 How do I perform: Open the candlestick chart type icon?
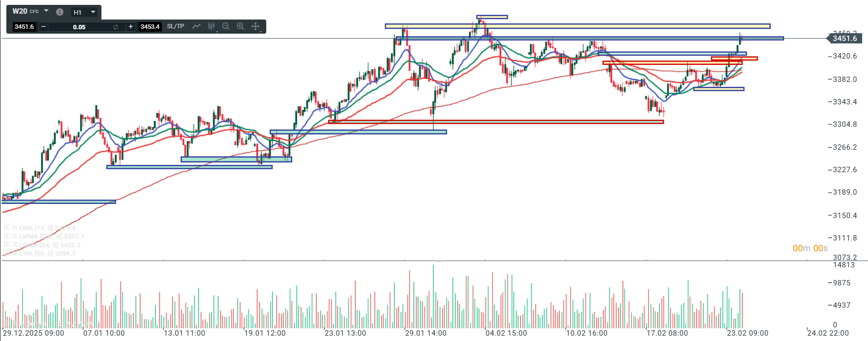pos(211,26)
